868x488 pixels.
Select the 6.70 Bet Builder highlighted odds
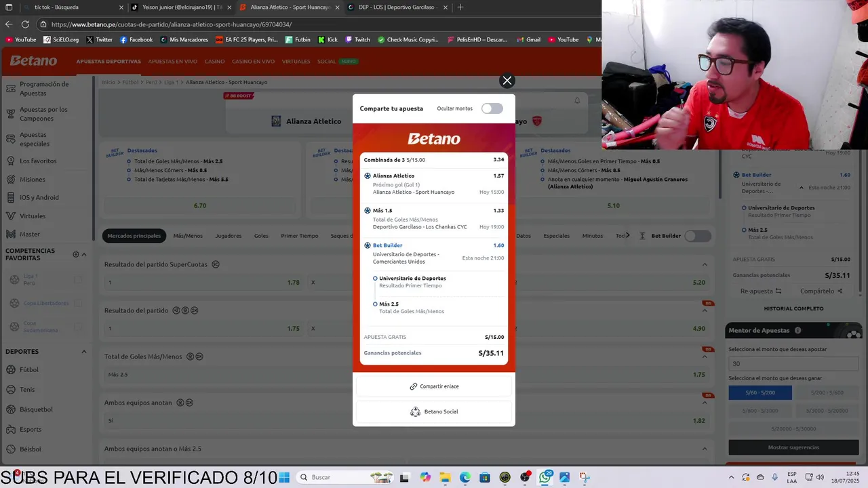pyautogui.click(x=200, y=205)
